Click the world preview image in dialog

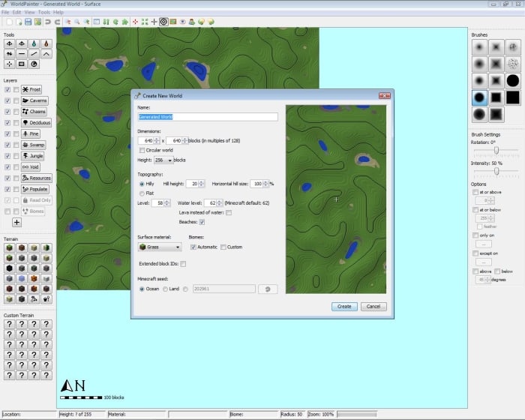pyautogui.click(x=336, y=199)
